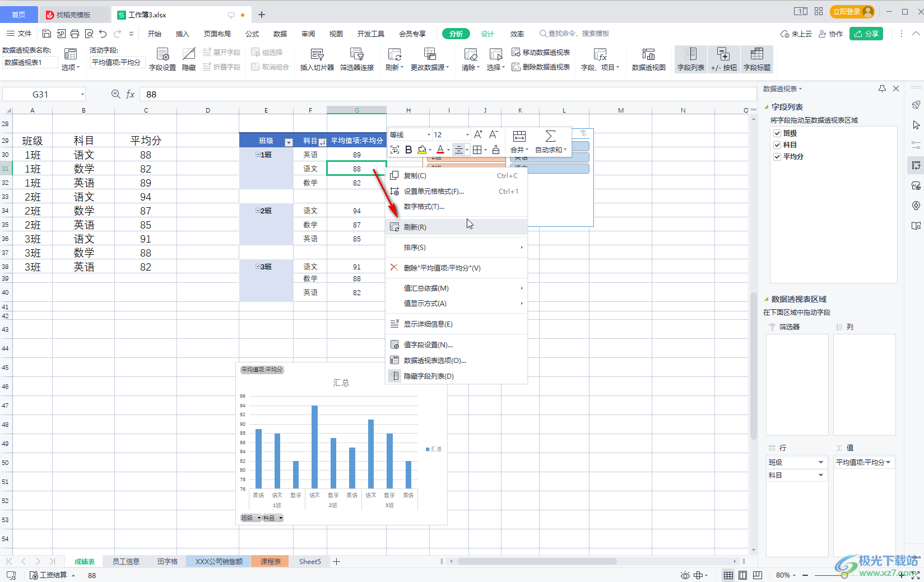The height and width of the screenshot is (582, 924).
Task: Click the zoom slider handle in status bar
Action: pos(844,575)
